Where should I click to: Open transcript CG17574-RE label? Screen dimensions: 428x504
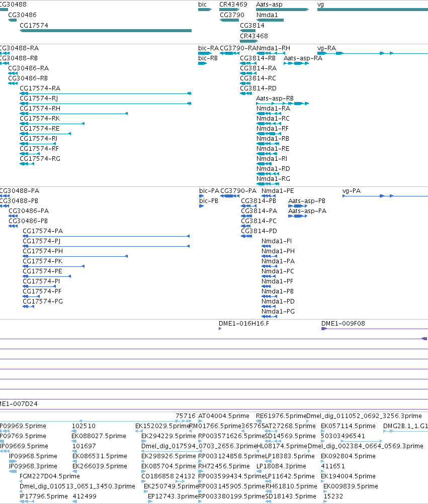pyautogui.click(x=40, y=129)
